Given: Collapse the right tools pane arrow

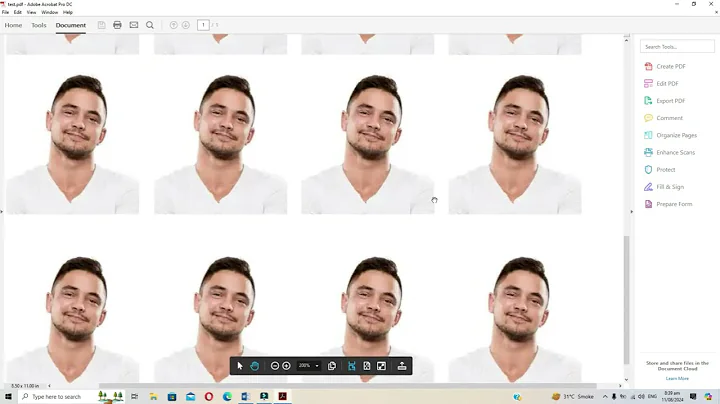Looking at the screenshot, I should (x=631, y=212).
